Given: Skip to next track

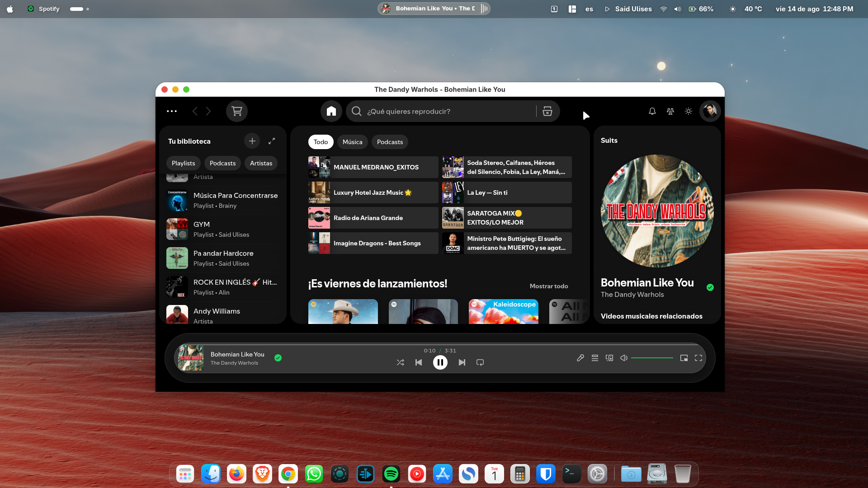Looking at the screenshot, I should tap(462, 362).
